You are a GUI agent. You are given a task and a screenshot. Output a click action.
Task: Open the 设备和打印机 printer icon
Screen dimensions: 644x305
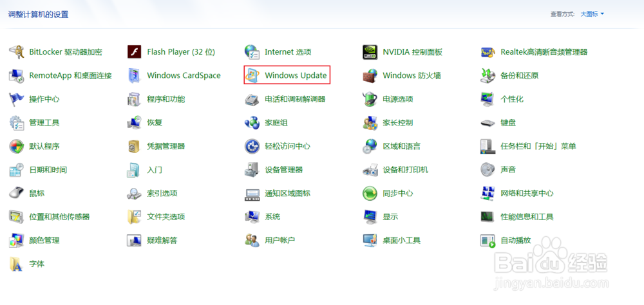point(370,169)
